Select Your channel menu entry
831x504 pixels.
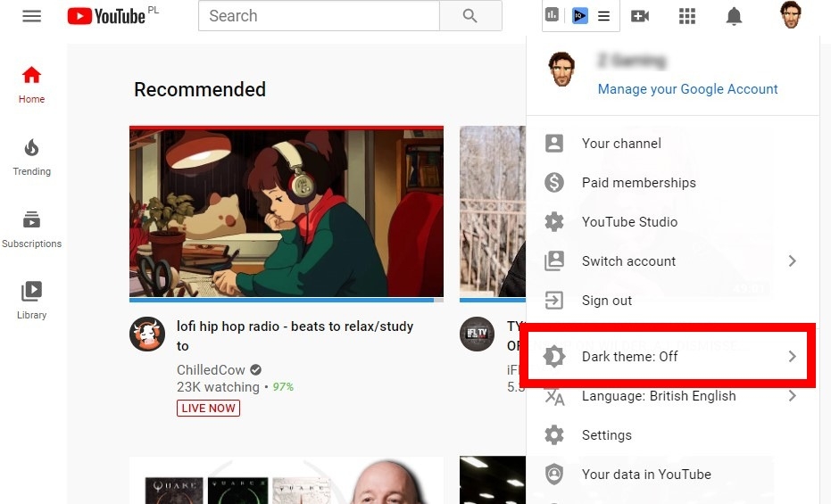pyautogui.click(x=672, y=144)
